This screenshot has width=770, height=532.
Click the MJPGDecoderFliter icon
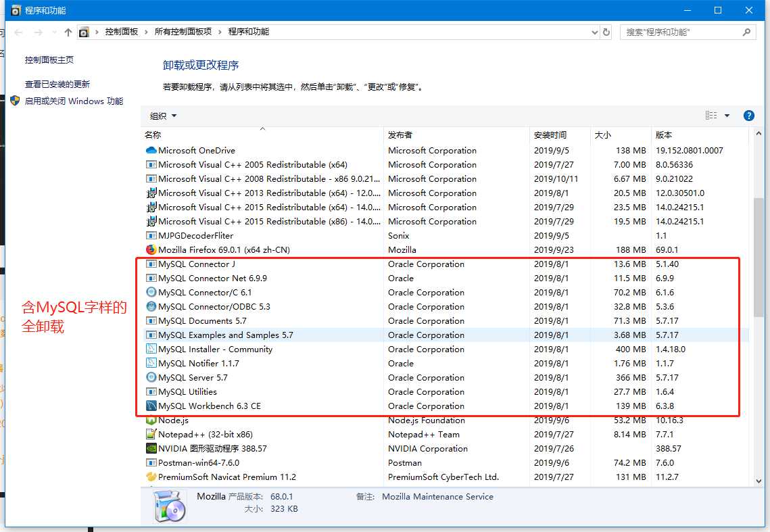tap(151, 236)
